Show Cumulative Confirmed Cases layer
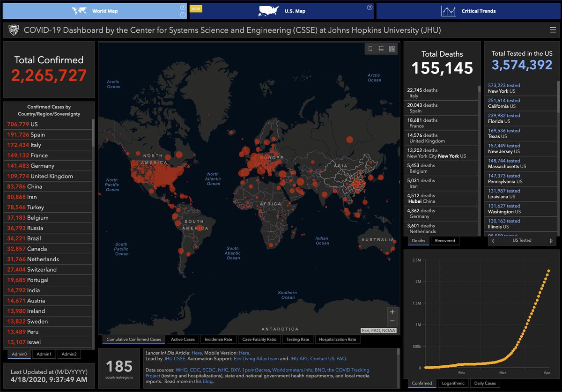This screenshot has width=562, height=392. pos(133,340)
